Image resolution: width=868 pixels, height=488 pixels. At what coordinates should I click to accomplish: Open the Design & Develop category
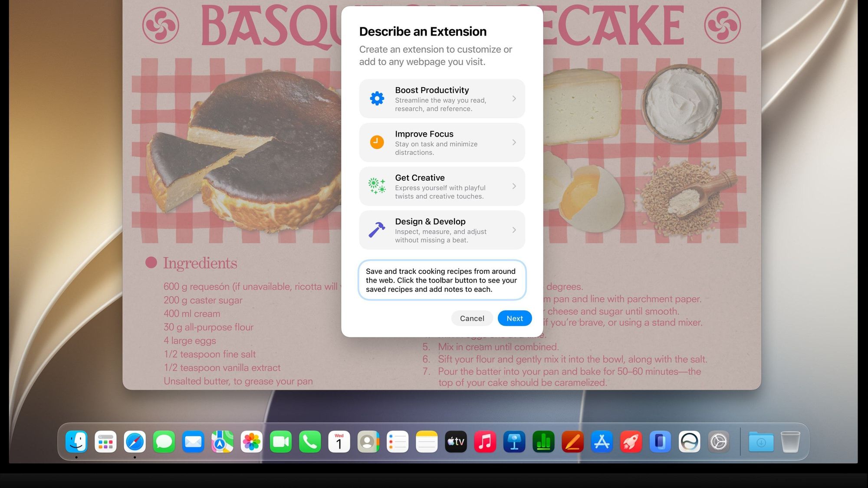click(x=442, y=230)
